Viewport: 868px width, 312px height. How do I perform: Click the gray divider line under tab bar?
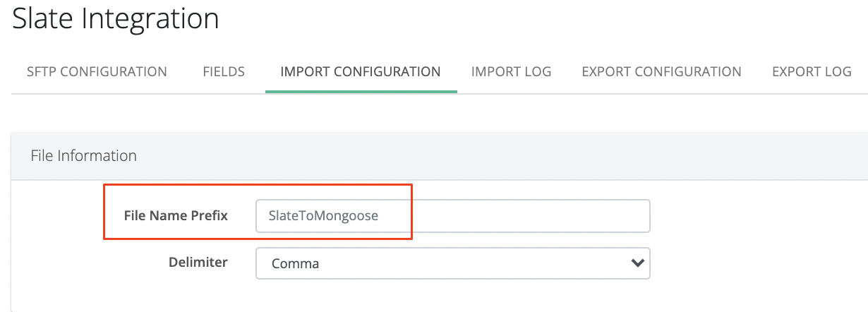click(x=635, y=93)
